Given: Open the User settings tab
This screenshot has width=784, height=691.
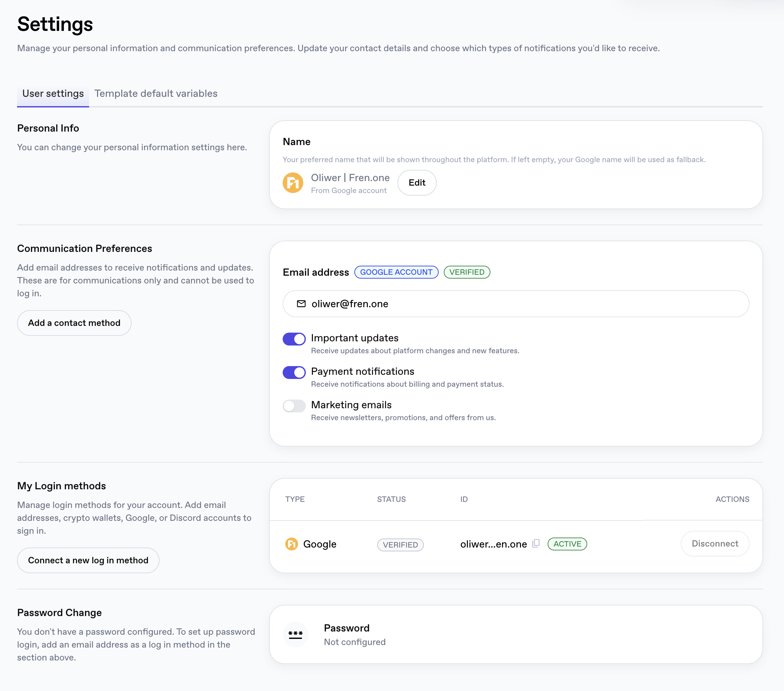Looking at the screenshot, I should click(x=53, y=94).
